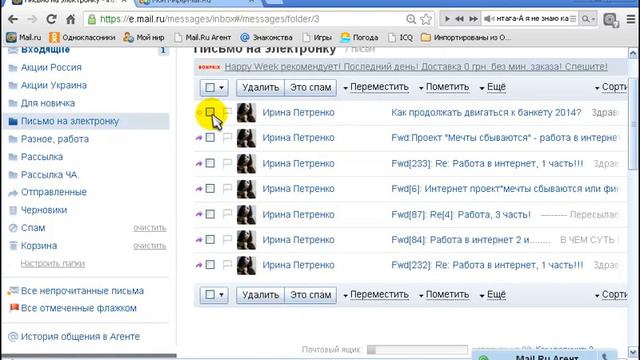Open the browser home page icon

coord(71,19)
